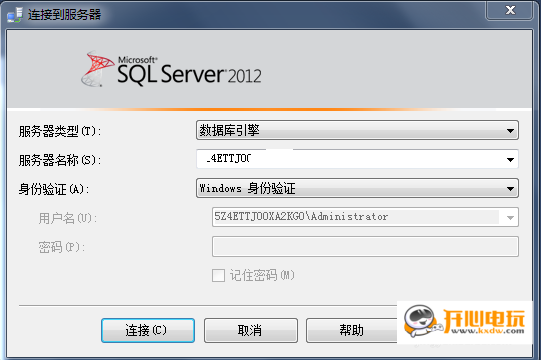Click the server connection icon in title bar
This screenshot has width=541, height=360.
tap(15, 14)
